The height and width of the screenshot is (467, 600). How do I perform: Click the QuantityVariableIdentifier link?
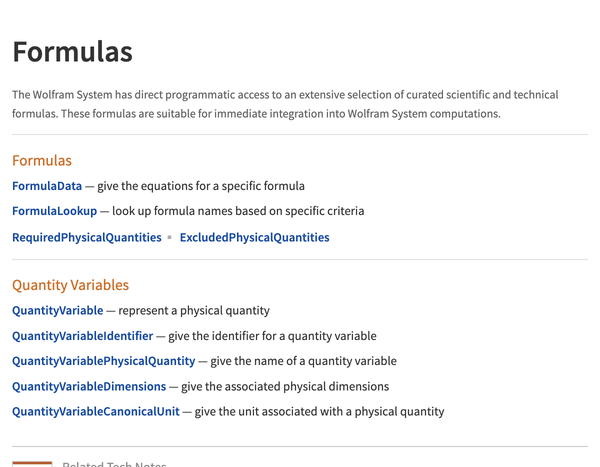(x=83, y=336)
